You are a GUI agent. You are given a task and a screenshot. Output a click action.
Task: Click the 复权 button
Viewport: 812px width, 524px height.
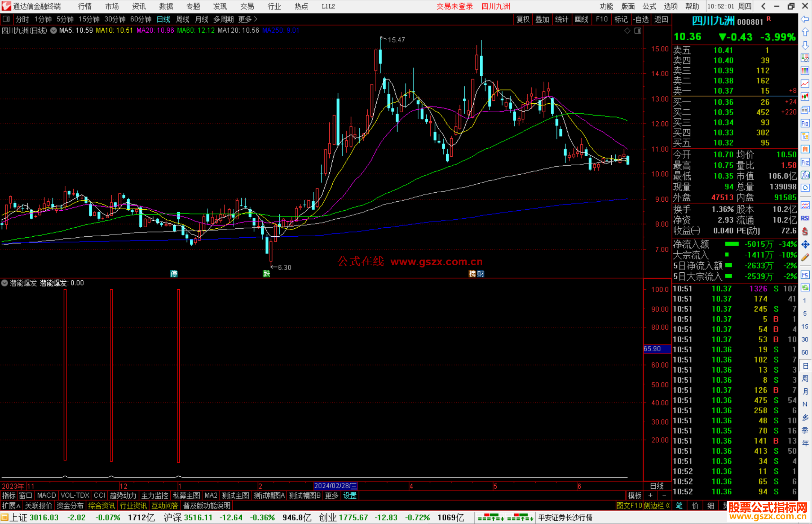coord(523,19)
